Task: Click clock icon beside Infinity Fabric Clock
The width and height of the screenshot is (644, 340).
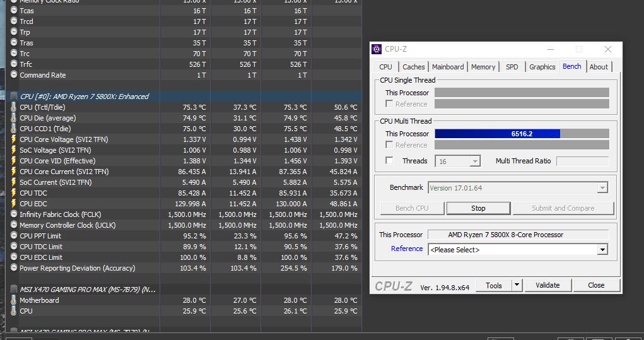Action: tap(13, 214)
